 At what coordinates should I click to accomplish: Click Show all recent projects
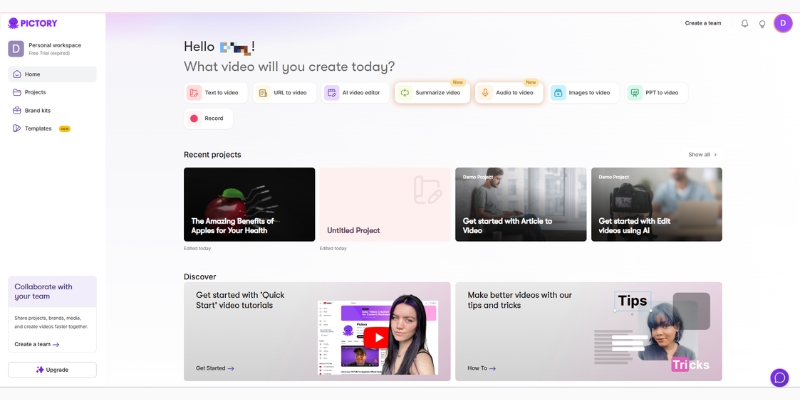pos(703,155)
